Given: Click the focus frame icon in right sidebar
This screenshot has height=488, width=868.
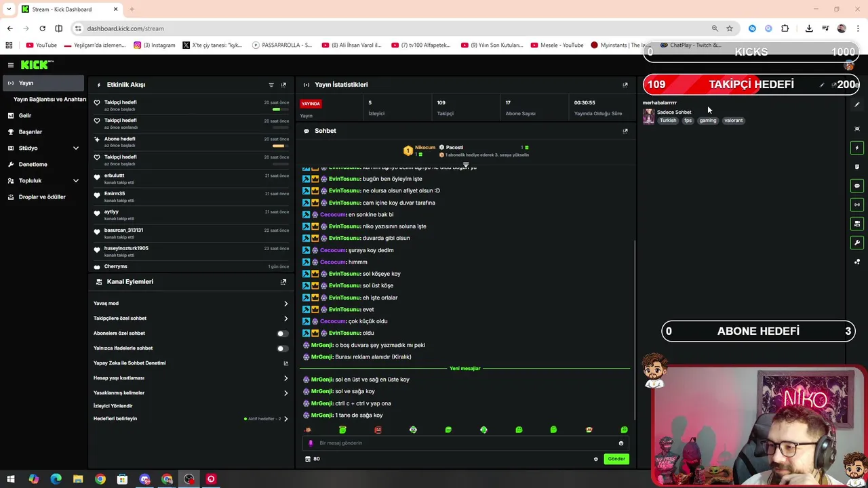Looking at the screenshot, I should point(857,129).
